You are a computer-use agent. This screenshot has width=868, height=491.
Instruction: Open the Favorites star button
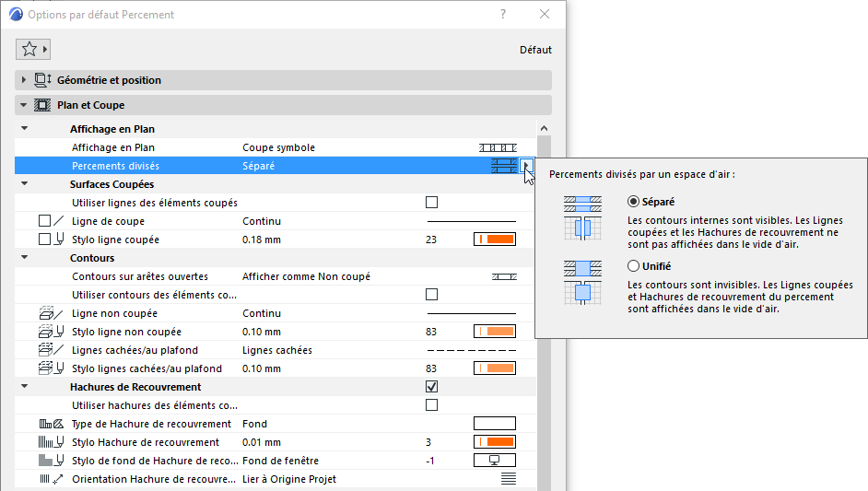pos(29,49)
